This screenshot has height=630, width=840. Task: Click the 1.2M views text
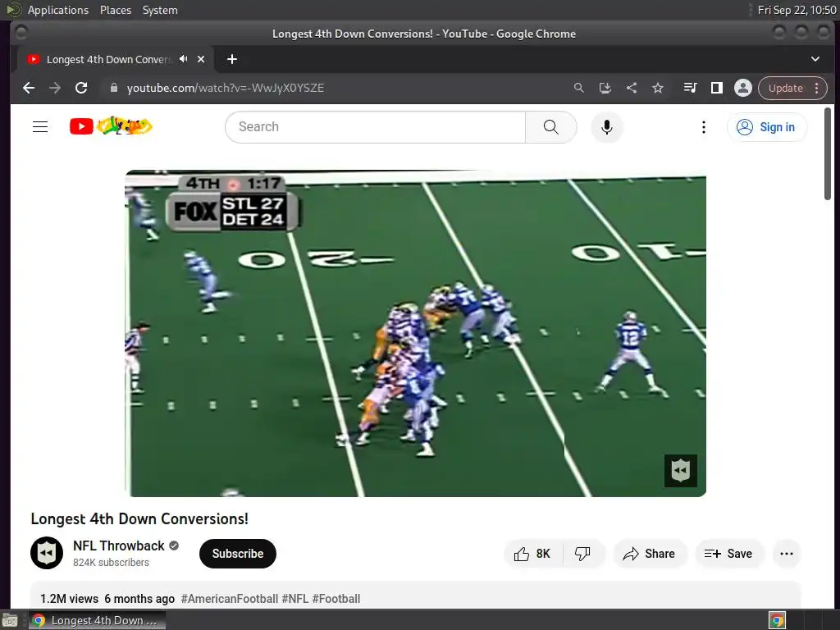click(69, 598)
